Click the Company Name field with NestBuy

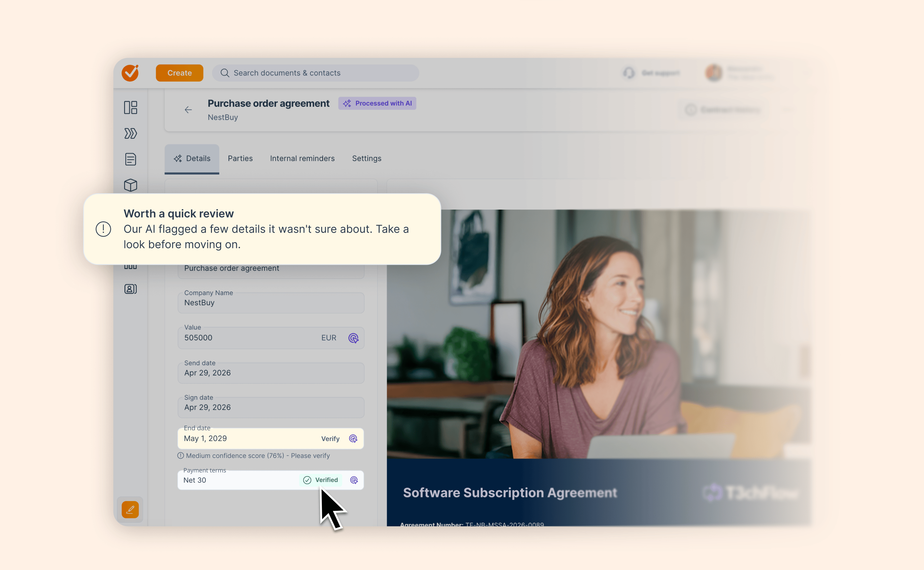tap(271, 303)
